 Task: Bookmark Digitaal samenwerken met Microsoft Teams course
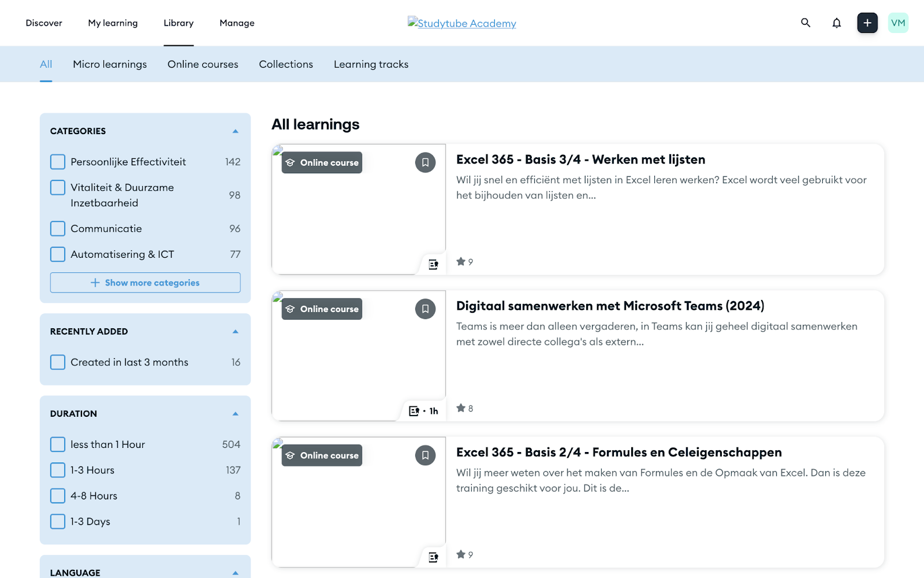point(425,309)
